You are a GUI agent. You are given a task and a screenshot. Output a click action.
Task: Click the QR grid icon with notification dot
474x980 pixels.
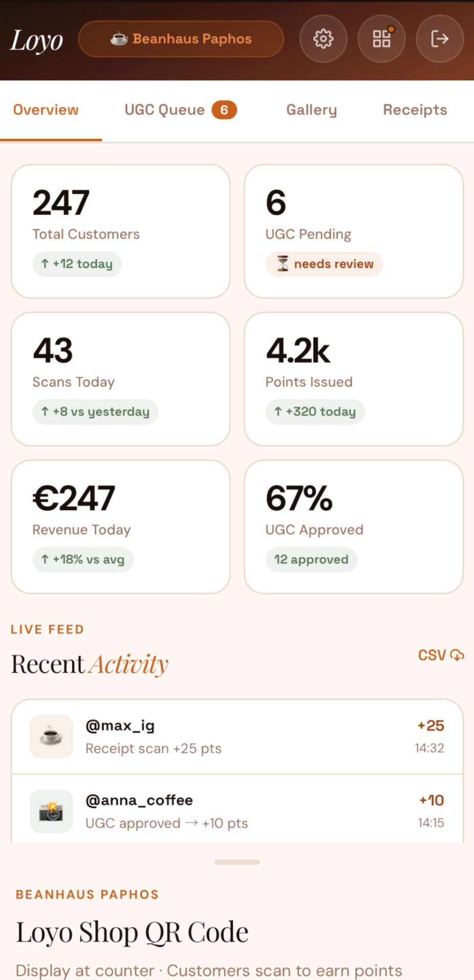coord(381,39)
